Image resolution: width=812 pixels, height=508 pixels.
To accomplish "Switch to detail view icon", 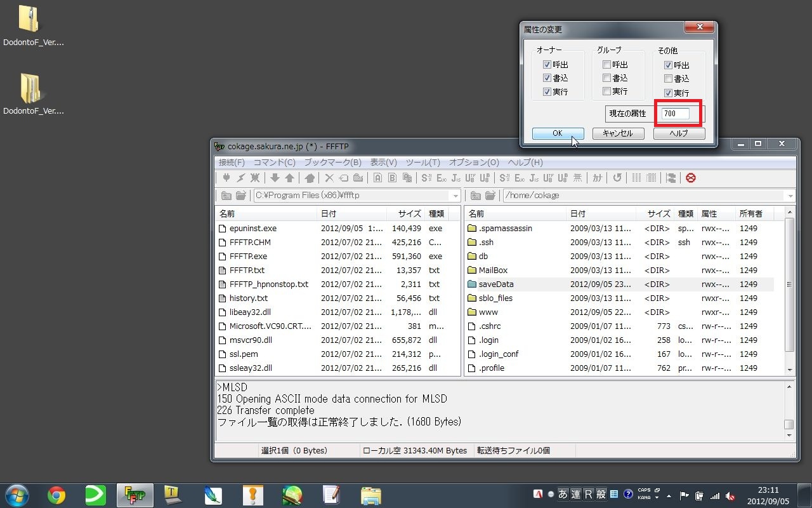I will 651,178.
